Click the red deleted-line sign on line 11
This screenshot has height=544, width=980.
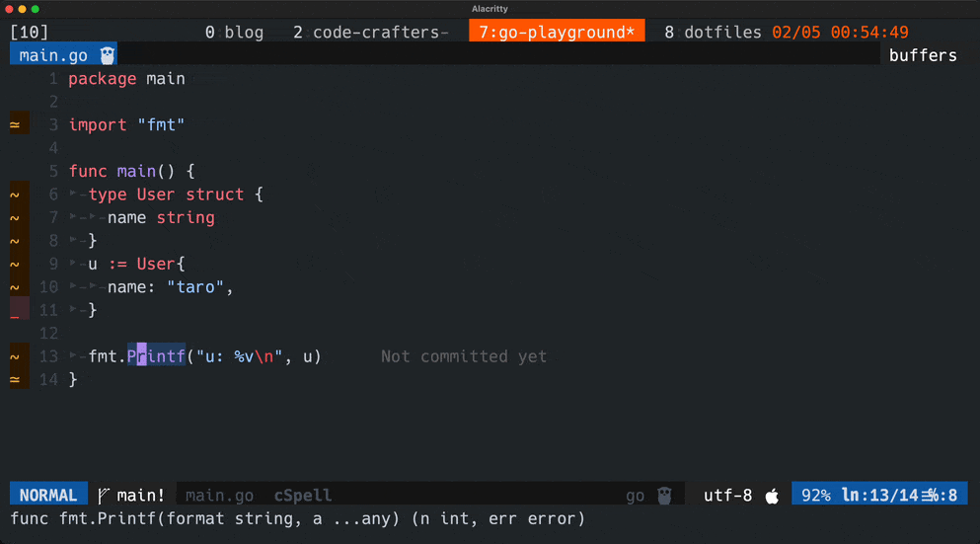click(15, 310)
